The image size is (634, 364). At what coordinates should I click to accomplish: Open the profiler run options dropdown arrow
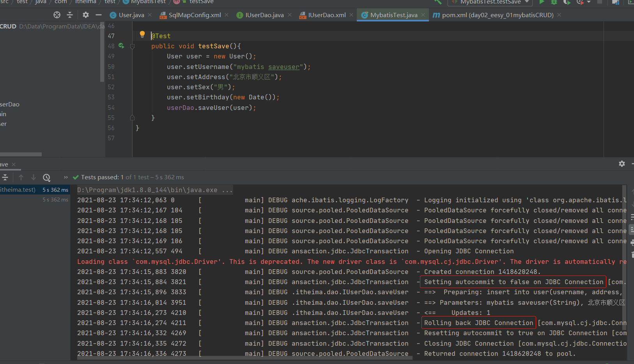(589, 2)
